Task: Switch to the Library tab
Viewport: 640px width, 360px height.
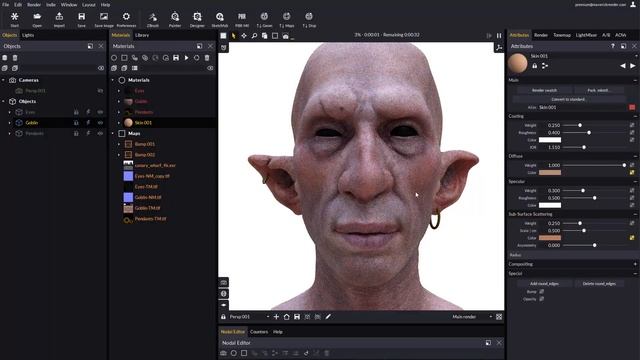Action: (x=142, y=35)
